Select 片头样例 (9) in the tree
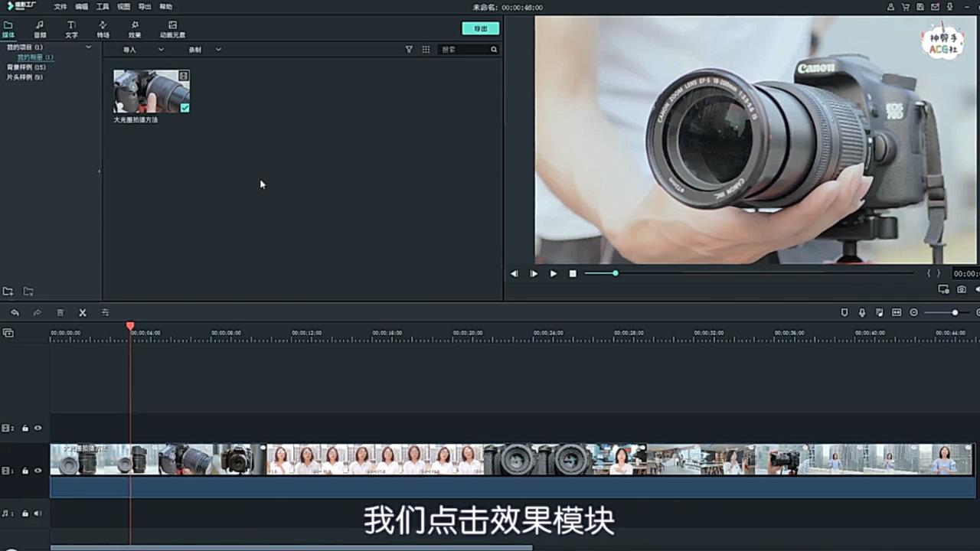The image size is (980, 551). pyautogui.click(x=24, y=77)
